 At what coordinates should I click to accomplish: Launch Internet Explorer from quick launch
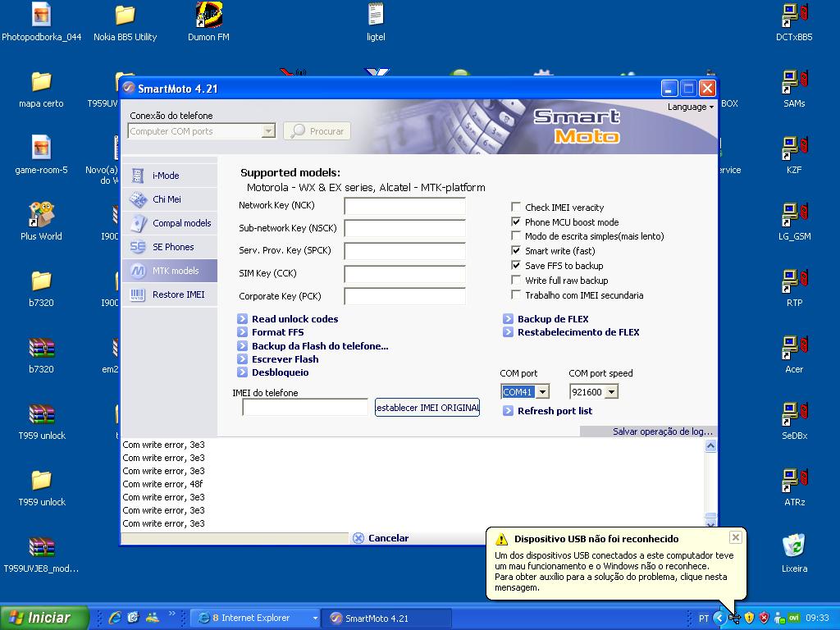114,618
